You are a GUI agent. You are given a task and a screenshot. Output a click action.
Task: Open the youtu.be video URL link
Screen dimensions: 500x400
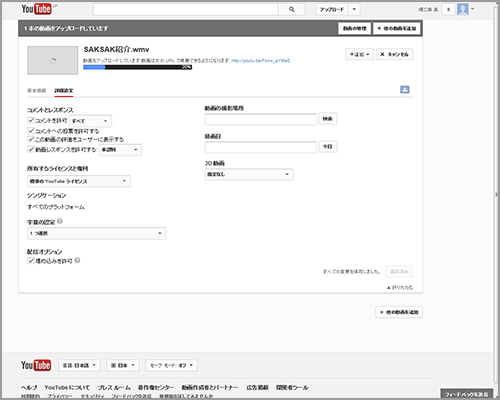[x=261, y=60]
